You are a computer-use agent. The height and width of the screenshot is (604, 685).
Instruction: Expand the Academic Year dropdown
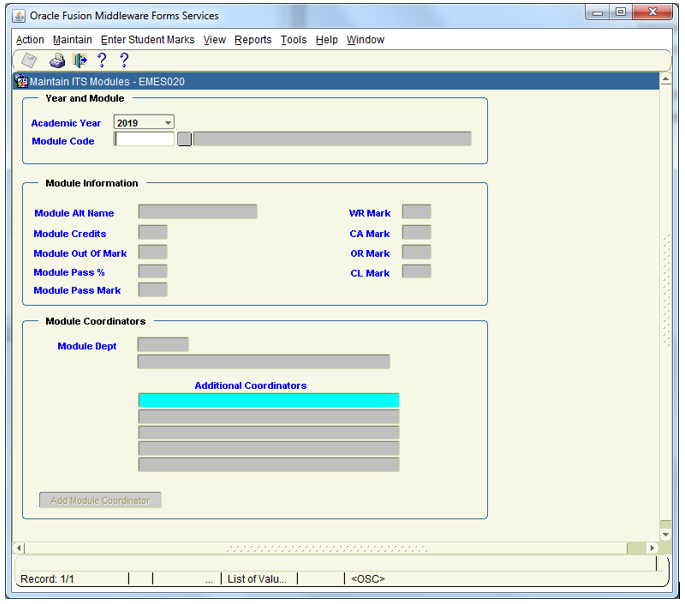click(x=167, y=123)
